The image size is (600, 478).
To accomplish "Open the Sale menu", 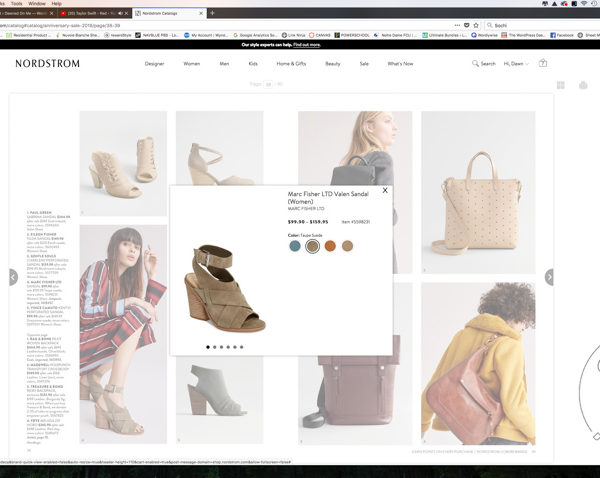I will (x=364, y=64).
